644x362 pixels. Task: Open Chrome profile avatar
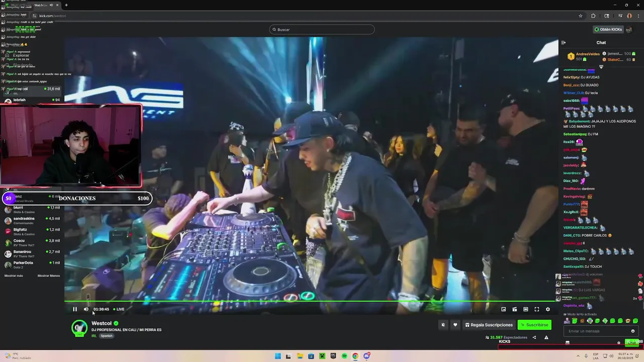pyautogui.click(x=629, y=16)
